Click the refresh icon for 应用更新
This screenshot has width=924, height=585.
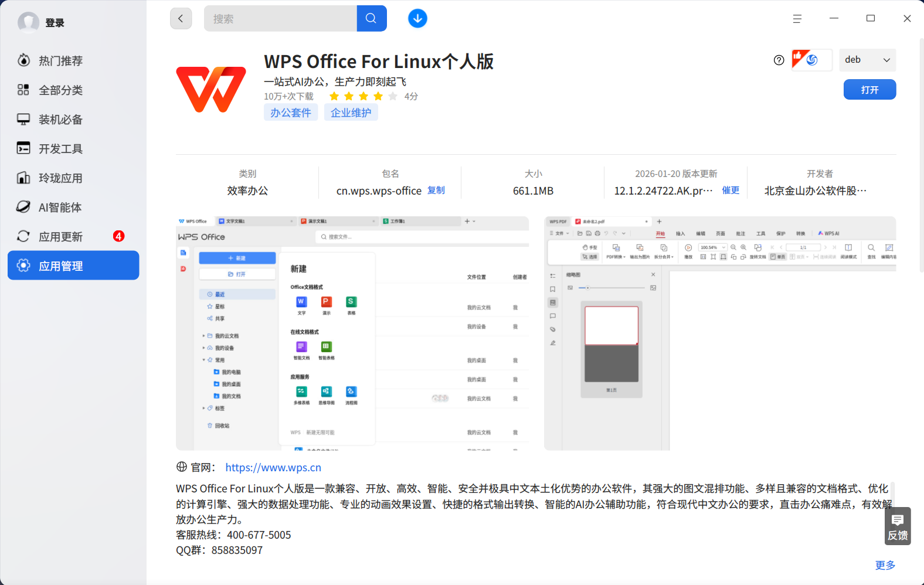(23, 236)
